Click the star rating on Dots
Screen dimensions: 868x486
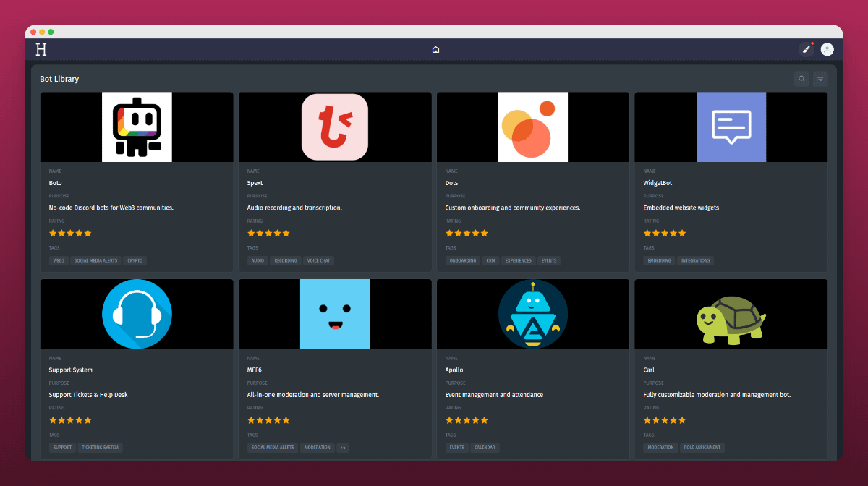point(467,234)
